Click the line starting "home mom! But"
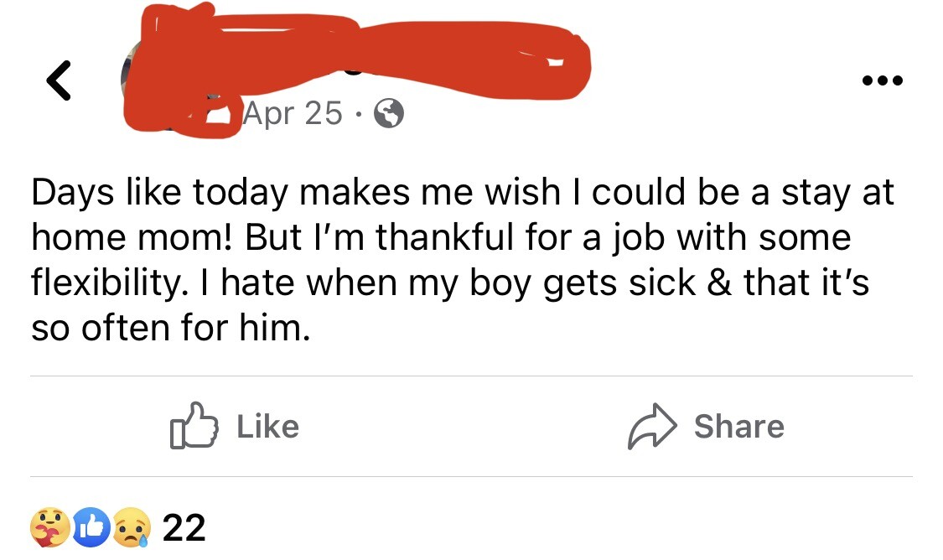Image resolution: width=943 pixels, height=560 pixels. point(441,238)
